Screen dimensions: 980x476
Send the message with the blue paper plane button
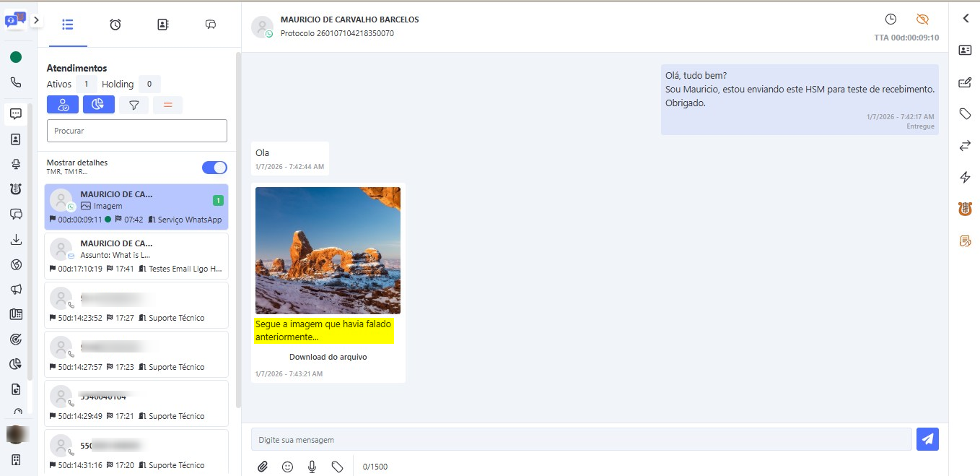coord(928,438)
